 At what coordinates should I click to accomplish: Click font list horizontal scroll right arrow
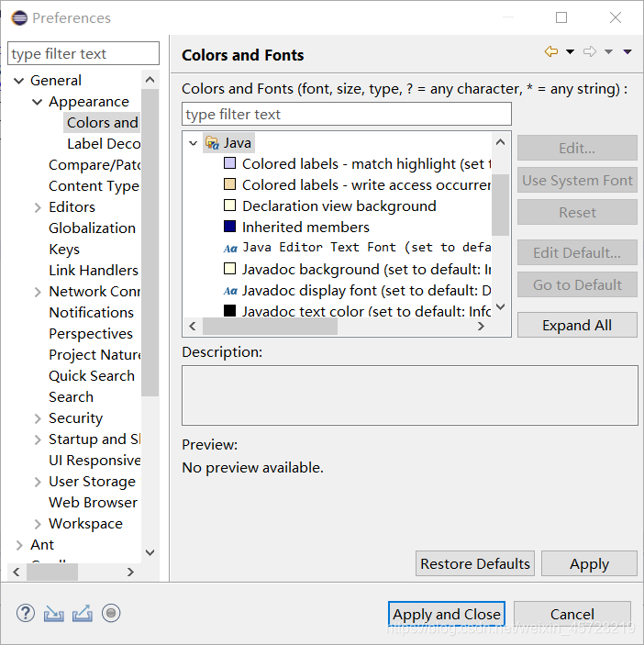click(x=481, y=327)
